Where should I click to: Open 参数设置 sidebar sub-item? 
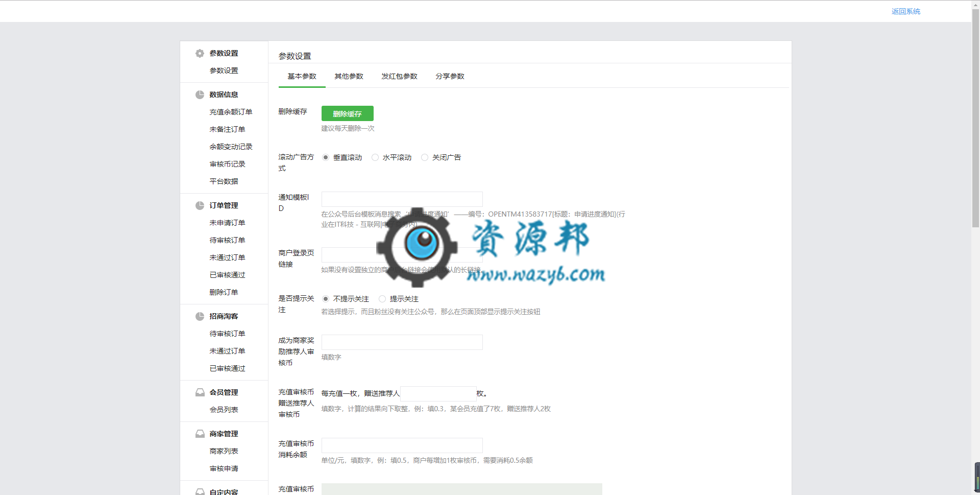(224, 70)
